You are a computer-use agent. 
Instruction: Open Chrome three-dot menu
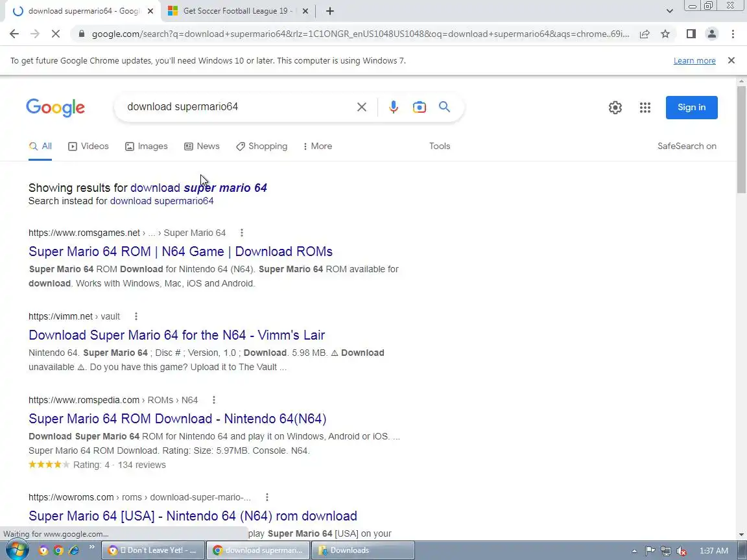click(x=733, y=34)
